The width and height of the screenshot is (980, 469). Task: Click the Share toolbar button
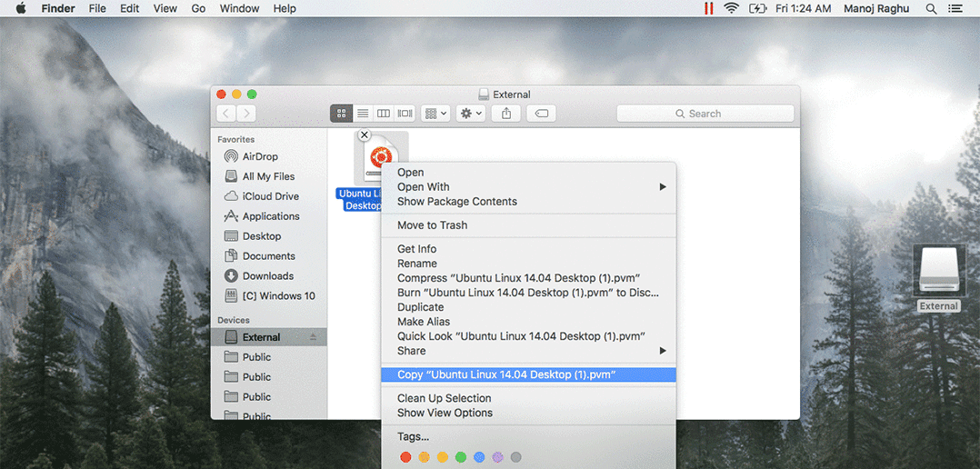click(506, 113)
